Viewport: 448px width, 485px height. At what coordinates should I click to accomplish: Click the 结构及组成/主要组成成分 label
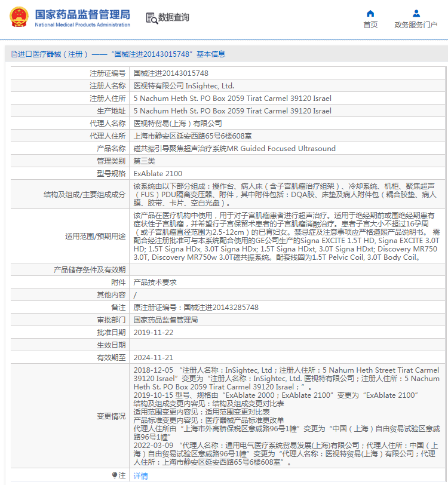pyautogui.click(x=84, y=195)
